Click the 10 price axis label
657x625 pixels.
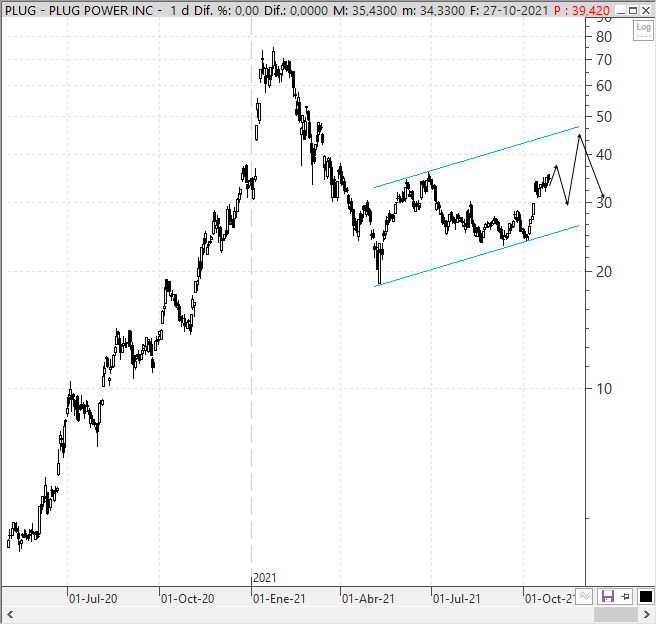(x=604, y=389)
